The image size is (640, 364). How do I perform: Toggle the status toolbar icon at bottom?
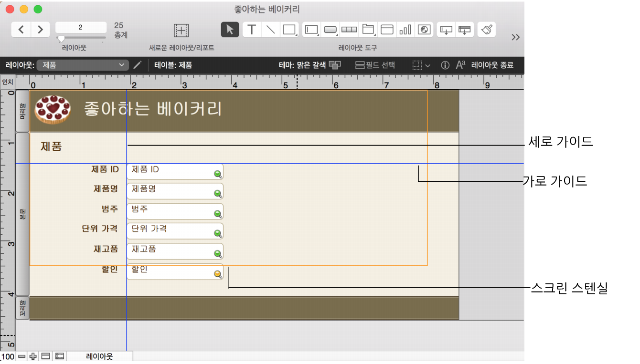click(x=46, y=356)
